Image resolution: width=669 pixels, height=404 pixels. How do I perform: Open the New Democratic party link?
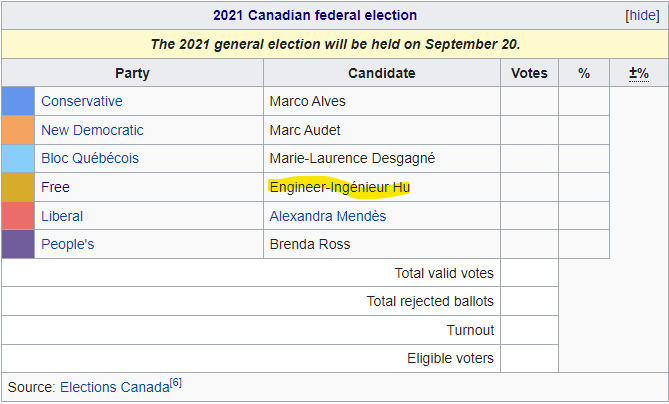(92, 130)
